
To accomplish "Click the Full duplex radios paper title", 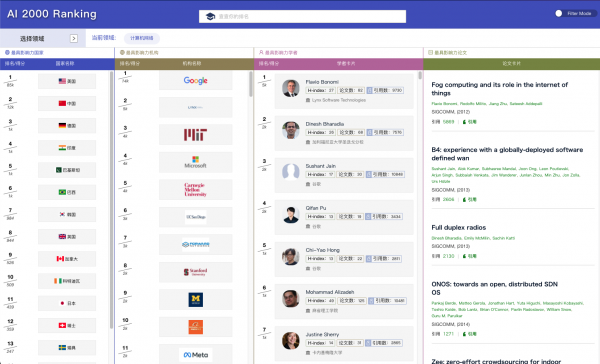I will coord(458,227).
